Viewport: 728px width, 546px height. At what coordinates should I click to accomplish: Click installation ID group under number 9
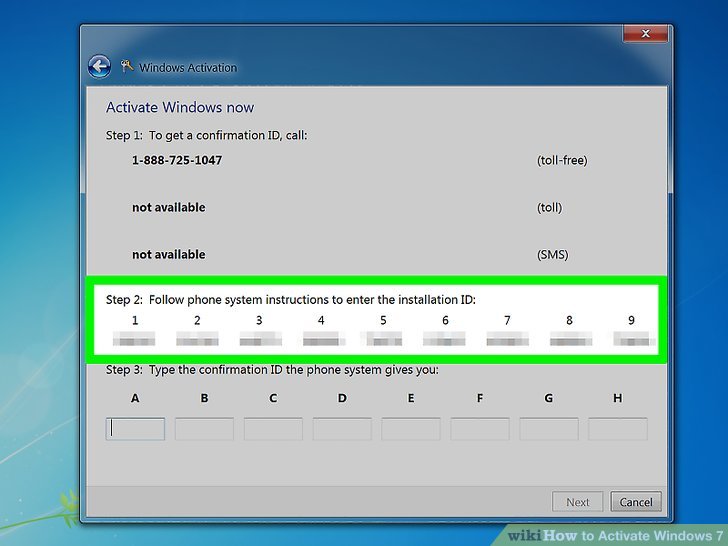pos(633,339)
